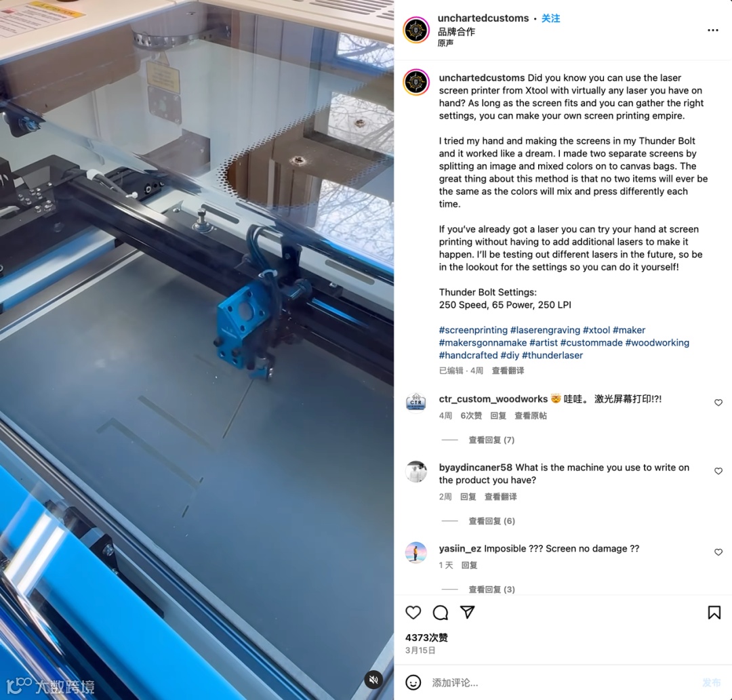This screenshot has width=732, height=700.
Task: Like the yasiin_ez comment
Action: pos(718,552)
